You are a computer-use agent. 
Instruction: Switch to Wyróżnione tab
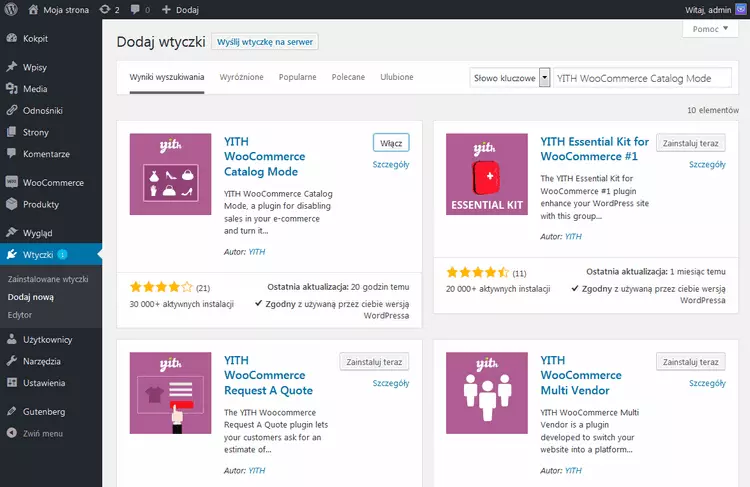tap(242, 77)
